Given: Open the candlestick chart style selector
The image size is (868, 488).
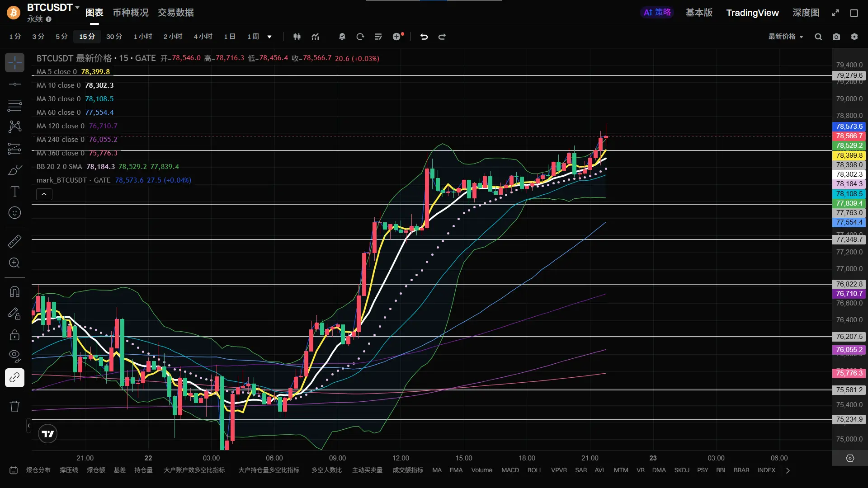Looking at the screenshot, I should click(297, 37).
